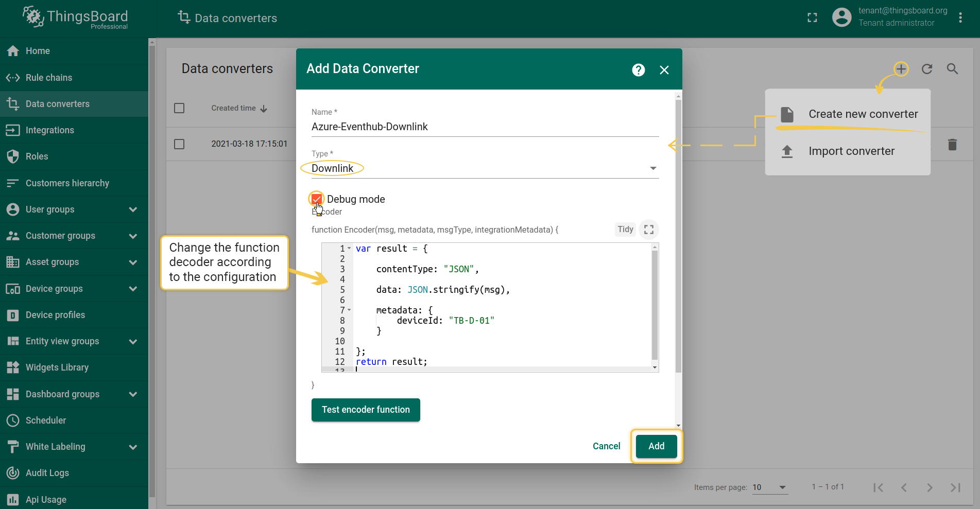Click the Test encoder function button
The image size is (980, 509).
(x=366, y=410)
